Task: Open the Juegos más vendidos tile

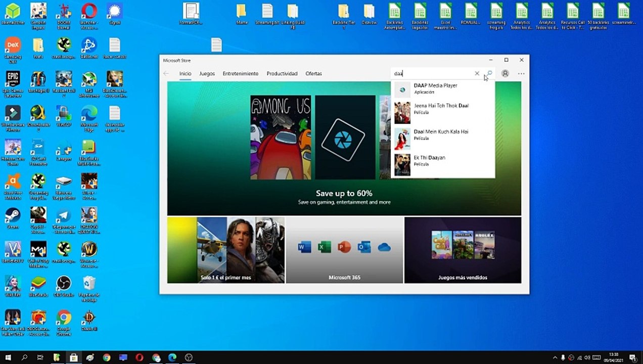Action: click(463, 250)
